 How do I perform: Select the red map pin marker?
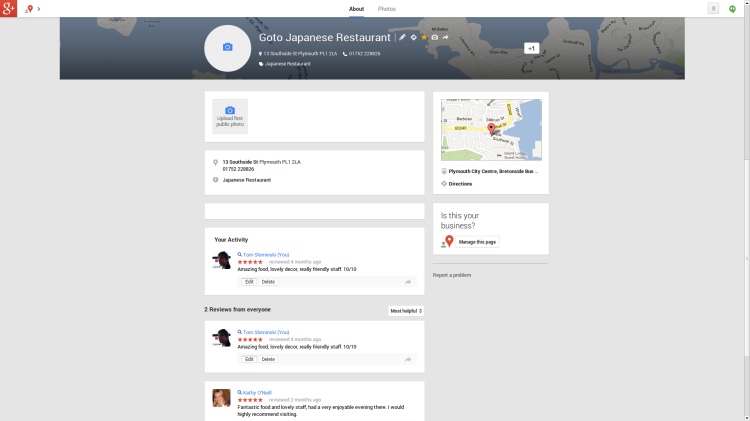(491, 128)
